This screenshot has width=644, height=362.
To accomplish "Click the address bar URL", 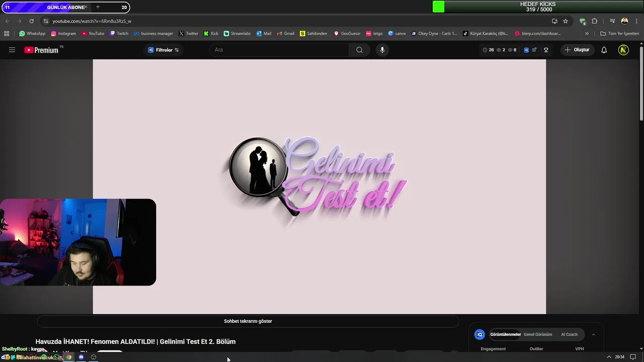I will 92,21.
